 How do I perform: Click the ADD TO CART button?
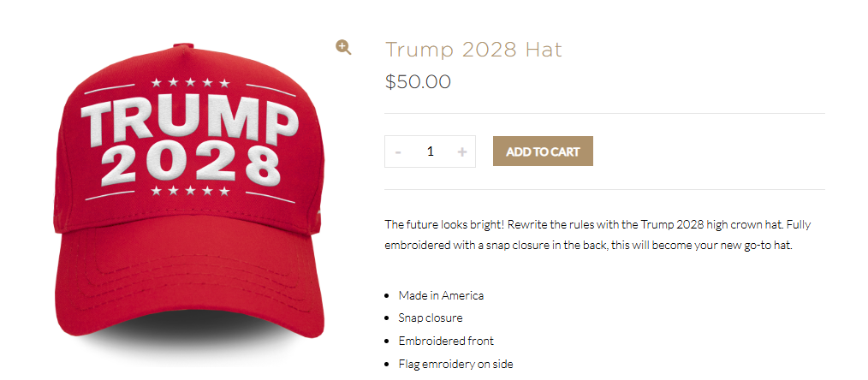[543, 151]
